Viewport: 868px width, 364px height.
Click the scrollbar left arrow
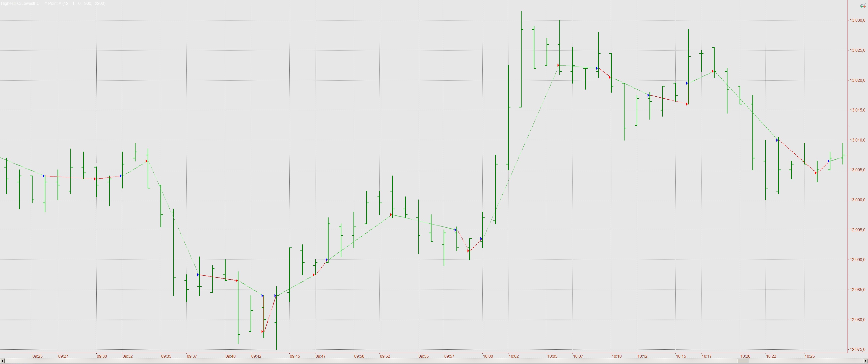(2, 361)
